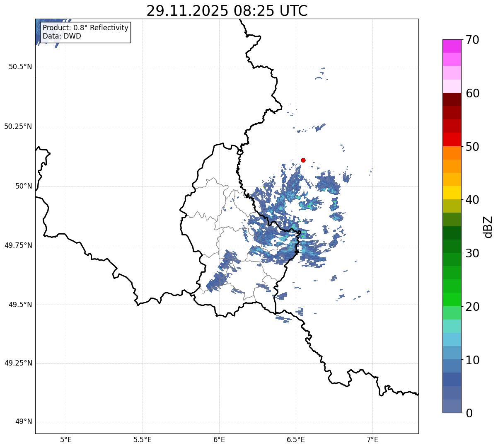
Task: Pick the yellow swatch just above 40 dBZ
Action: 452,193
